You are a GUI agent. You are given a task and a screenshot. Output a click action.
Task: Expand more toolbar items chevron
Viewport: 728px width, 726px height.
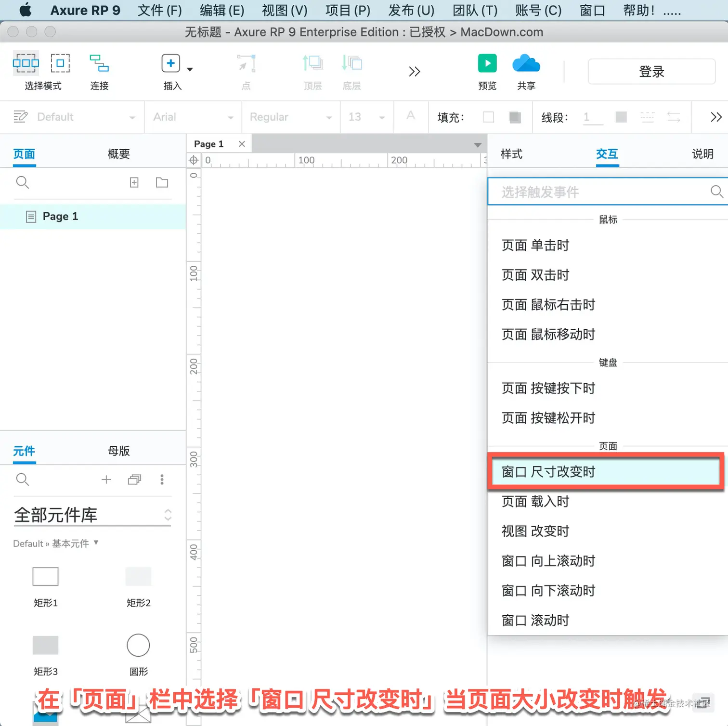pos(415,72)
